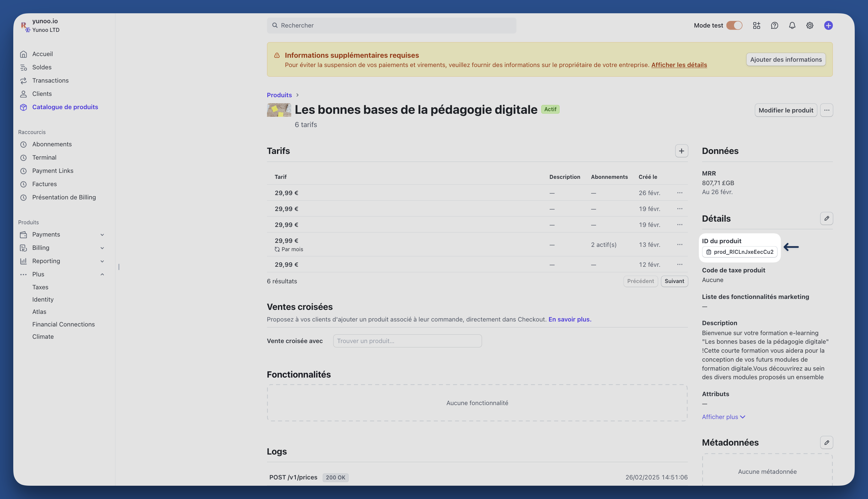Click the Modifier le produit button

pyautogui.click(x=785, y=110)
